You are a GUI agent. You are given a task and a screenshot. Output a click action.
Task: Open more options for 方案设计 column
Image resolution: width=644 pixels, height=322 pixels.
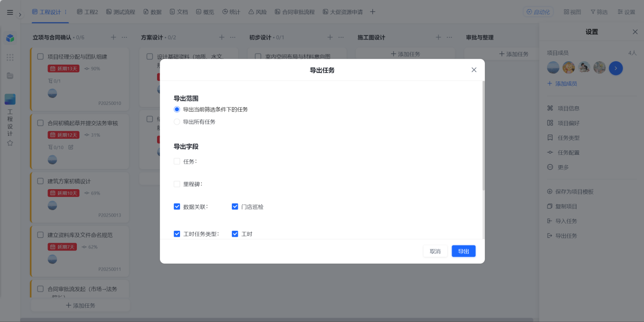[x=232, y=37]
